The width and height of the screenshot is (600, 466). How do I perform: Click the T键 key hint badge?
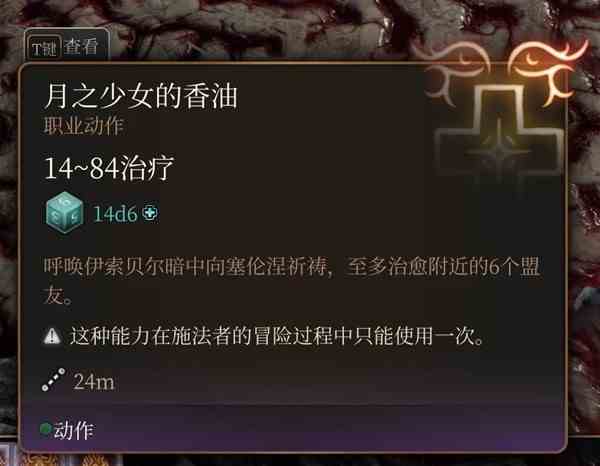click(44, 49)
